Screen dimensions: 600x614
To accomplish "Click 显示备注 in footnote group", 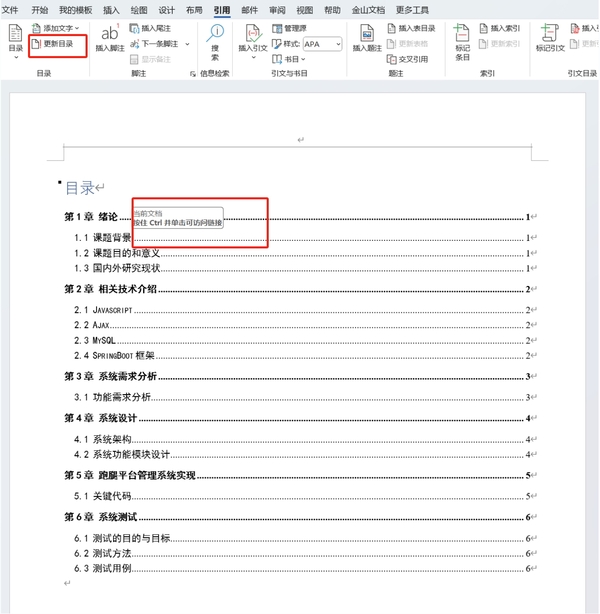I will coord(150,60).
